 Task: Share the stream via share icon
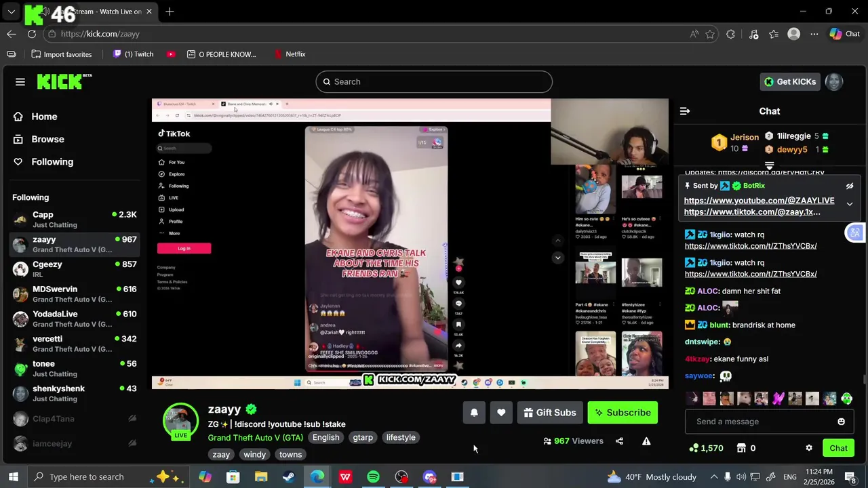pos(619,441)
